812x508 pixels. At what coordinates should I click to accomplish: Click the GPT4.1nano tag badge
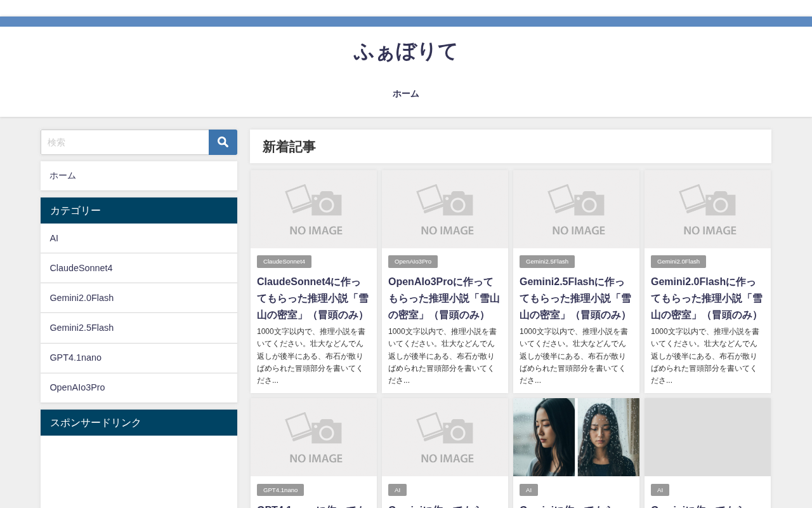point(280,490)
